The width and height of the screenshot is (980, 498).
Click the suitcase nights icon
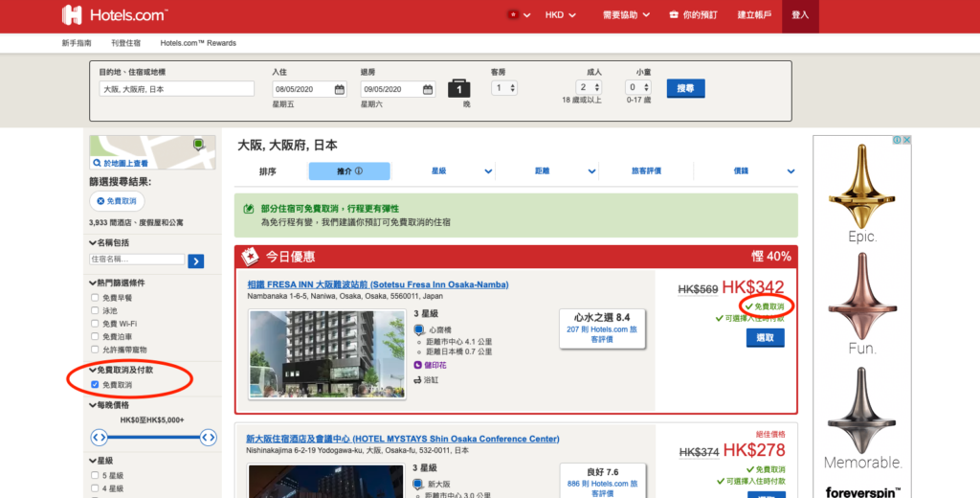click(x=458, y=88)
